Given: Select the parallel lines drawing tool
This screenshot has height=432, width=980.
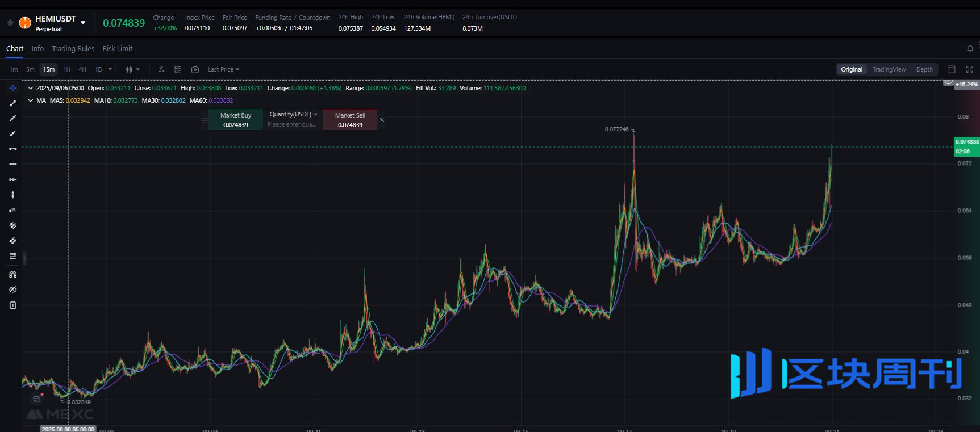Looking at the screenshot, I should [12, 241].
